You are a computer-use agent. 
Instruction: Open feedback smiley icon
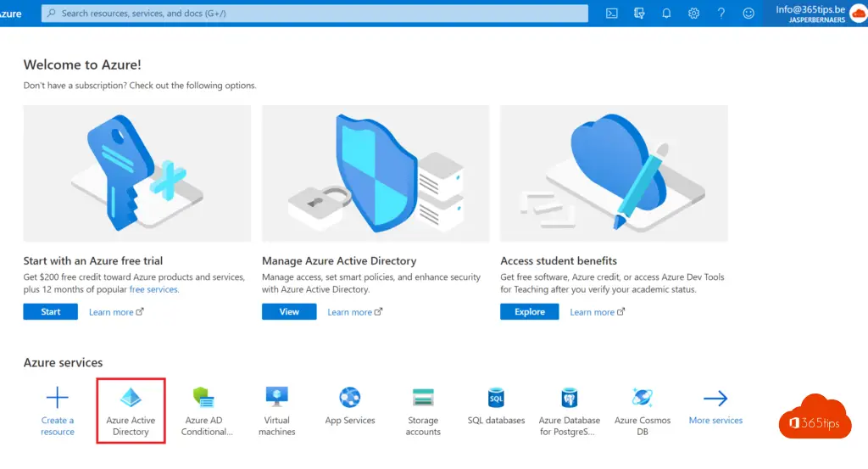748,14
